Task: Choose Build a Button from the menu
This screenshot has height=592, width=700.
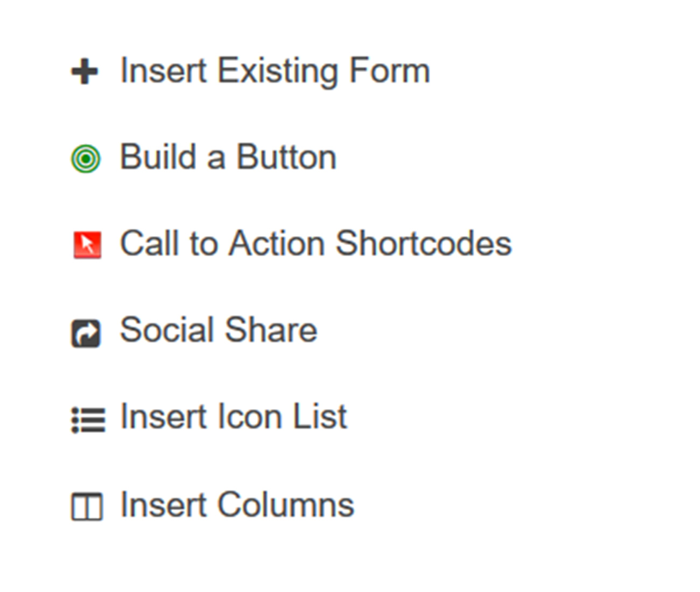Action: click(204, 158)
